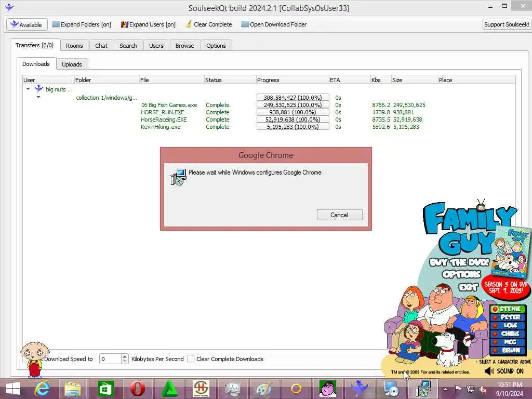Click the 938,881 (100.0%) progress bar
Viewport: 532px width, 399px height.
click(293, 112)
